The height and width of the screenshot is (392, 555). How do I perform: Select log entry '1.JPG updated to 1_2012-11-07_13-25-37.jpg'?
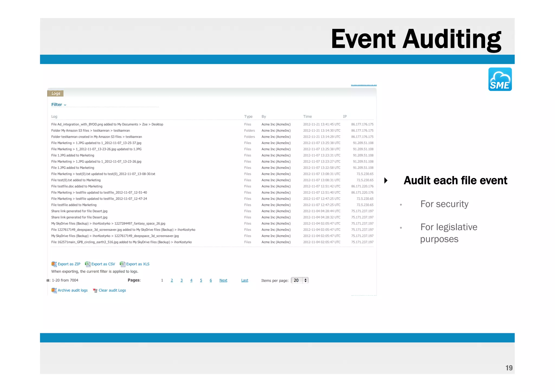pos(96,143)
